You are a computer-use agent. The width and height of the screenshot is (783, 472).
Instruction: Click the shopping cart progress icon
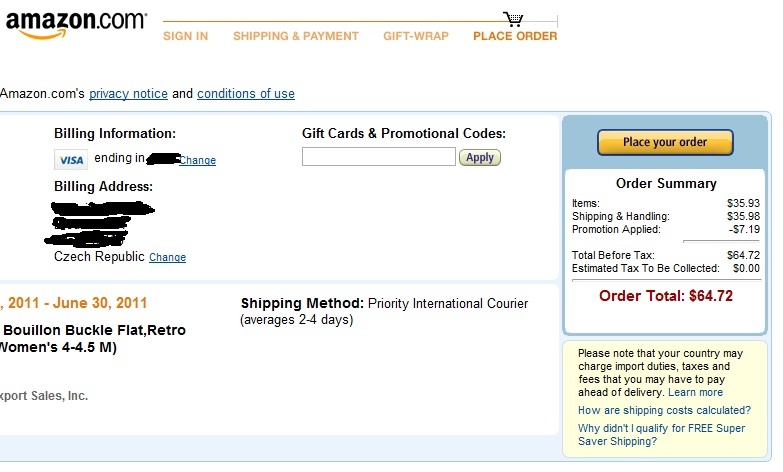coord(514,18)
